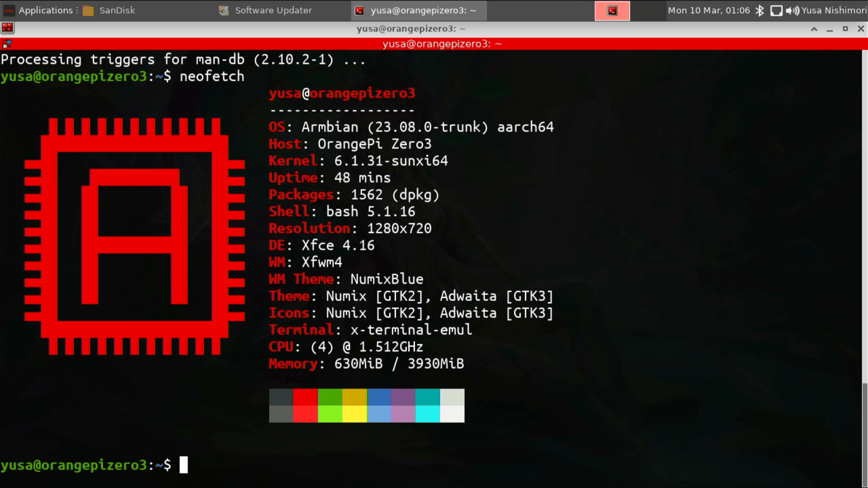The height and width of the screenshot is (488, 868).
Task: Click the Shell value 'bash 5.1.16'
Action: (371, 211)
